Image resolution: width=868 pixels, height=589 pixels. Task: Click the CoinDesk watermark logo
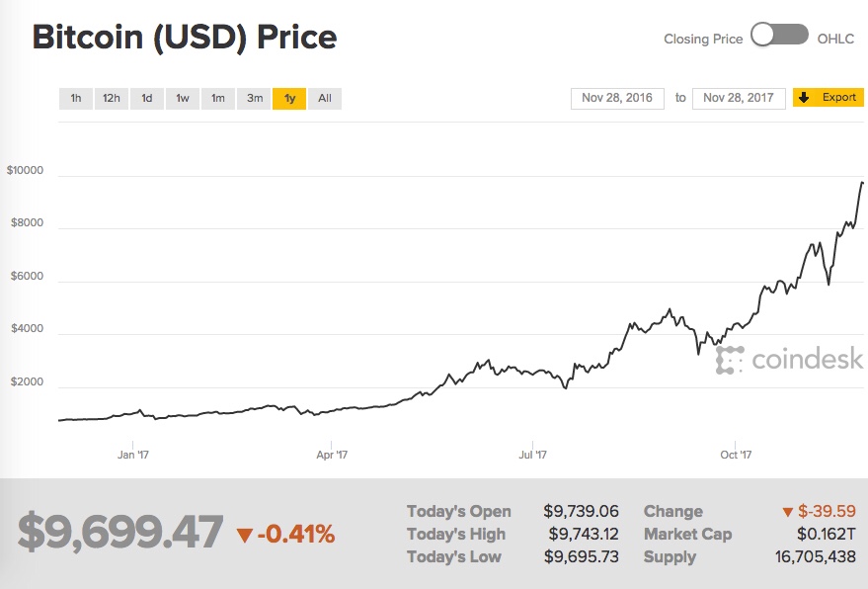pyautogui.click(x=789, y=360)
